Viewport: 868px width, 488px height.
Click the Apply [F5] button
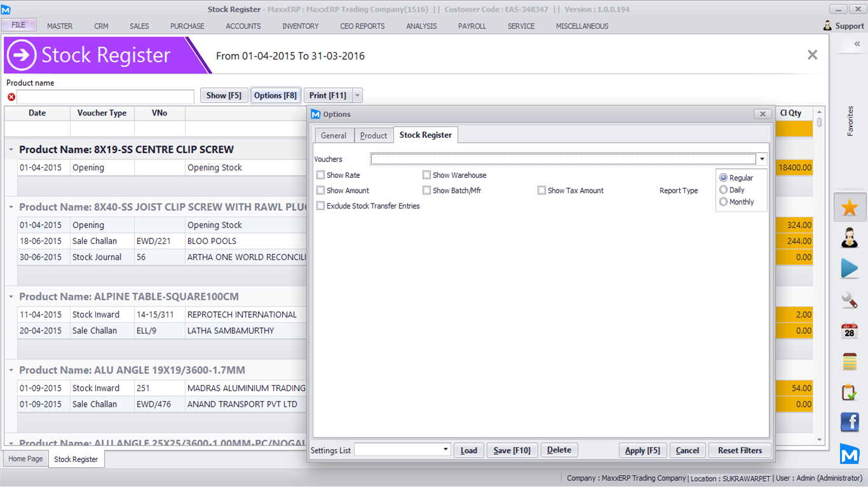642,451
